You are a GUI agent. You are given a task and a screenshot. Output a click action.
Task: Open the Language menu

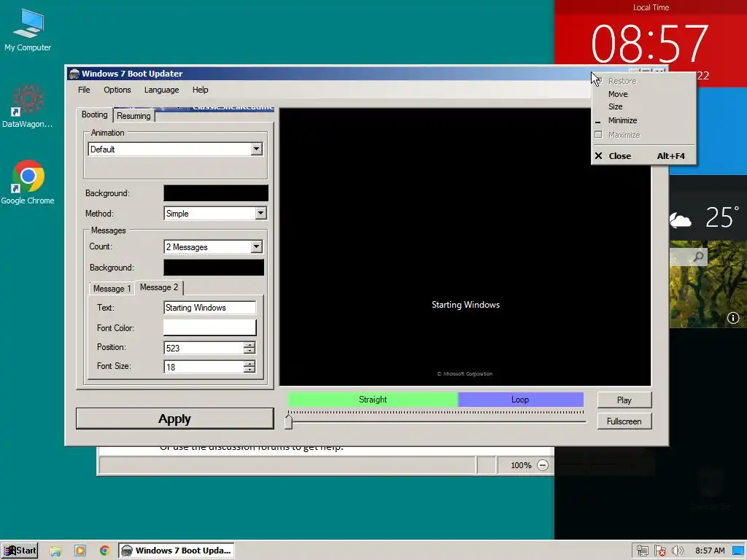point(161,90)
